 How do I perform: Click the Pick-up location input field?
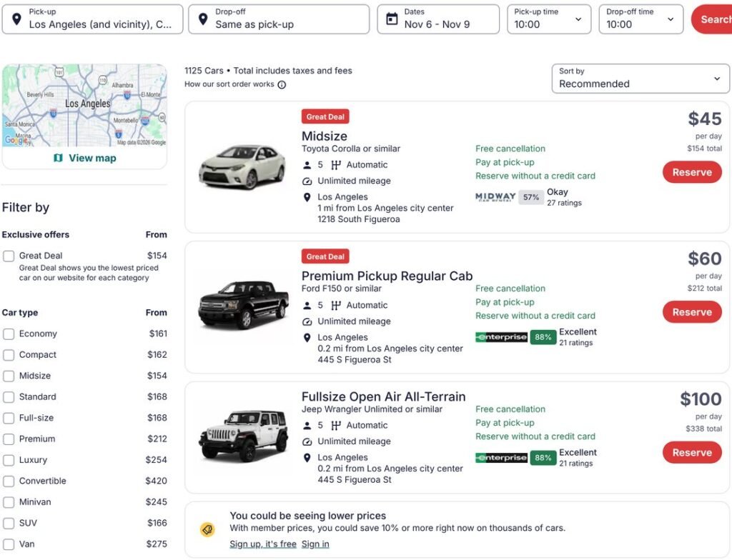point(92,19)
